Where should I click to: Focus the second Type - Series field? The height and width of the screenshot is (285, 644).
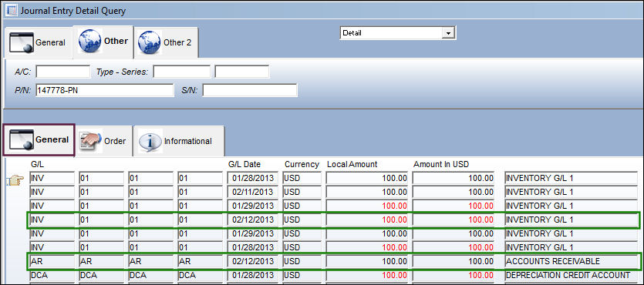[242, 72]
